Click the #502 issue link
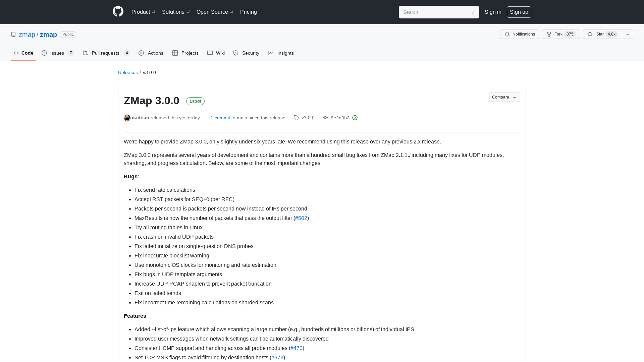 301,218
